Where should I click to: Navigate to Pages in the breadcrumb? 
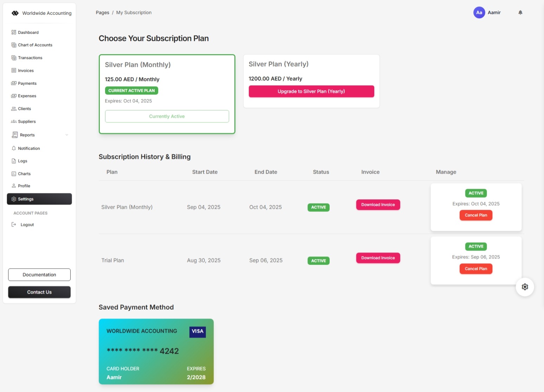tap(102, 12)
